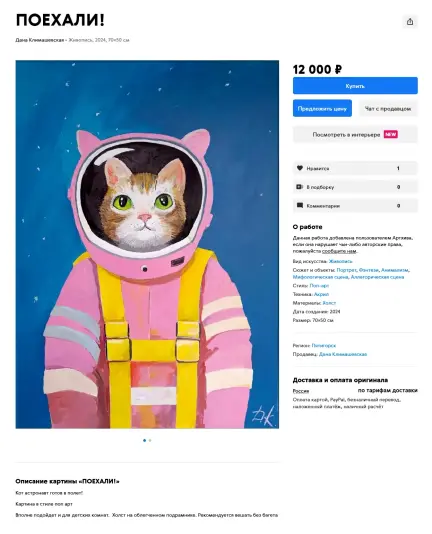Viewport: 432px width, 534px height.
Task: Click the сообщите нам report link
Action: point(339,251)
